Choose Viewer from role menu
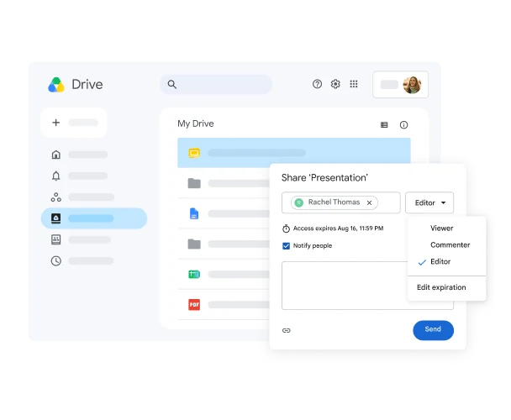 point(441,228)
